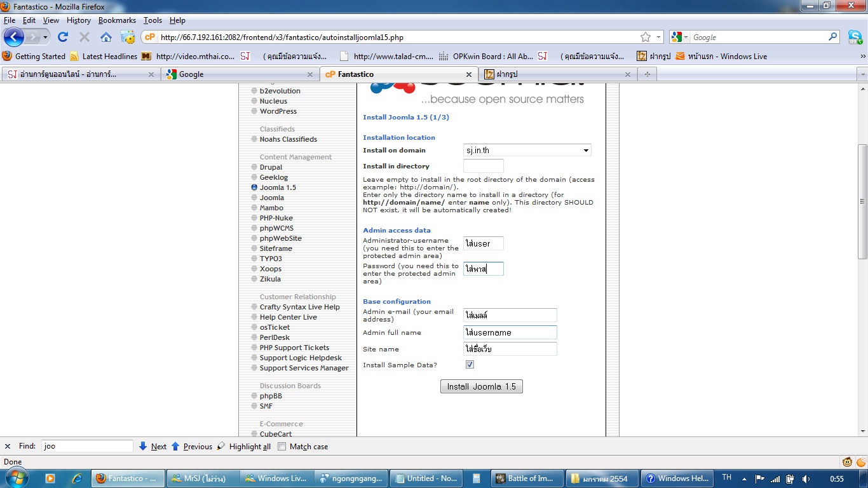Show hidden system tray icons
868x488 pixels.
(x=745, y=478)
